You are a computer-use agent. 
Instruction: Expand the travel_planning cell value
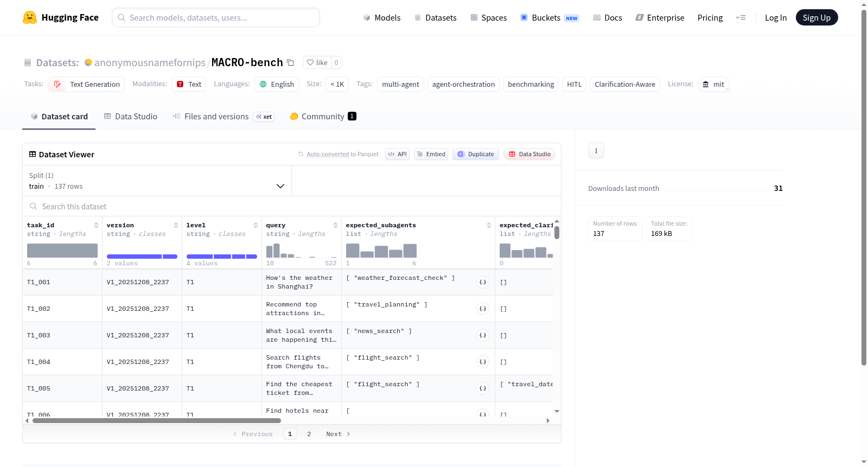pos(483,309)
